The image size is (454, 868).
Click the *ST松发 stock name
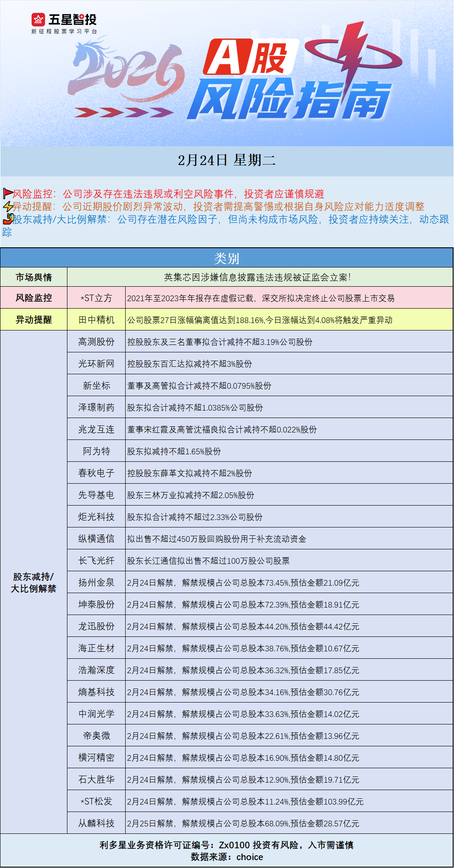click(96, 801)
